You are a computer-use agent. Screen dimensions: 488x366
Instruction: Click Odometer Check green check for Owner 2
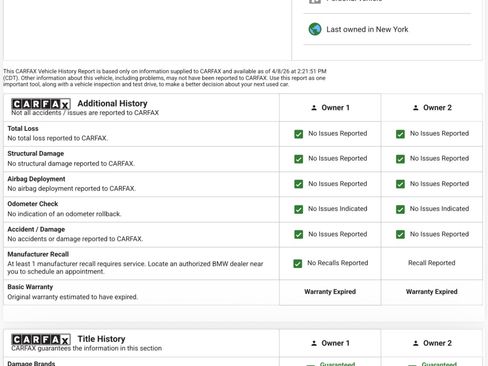pyautogui.click(x=400, y=209)
